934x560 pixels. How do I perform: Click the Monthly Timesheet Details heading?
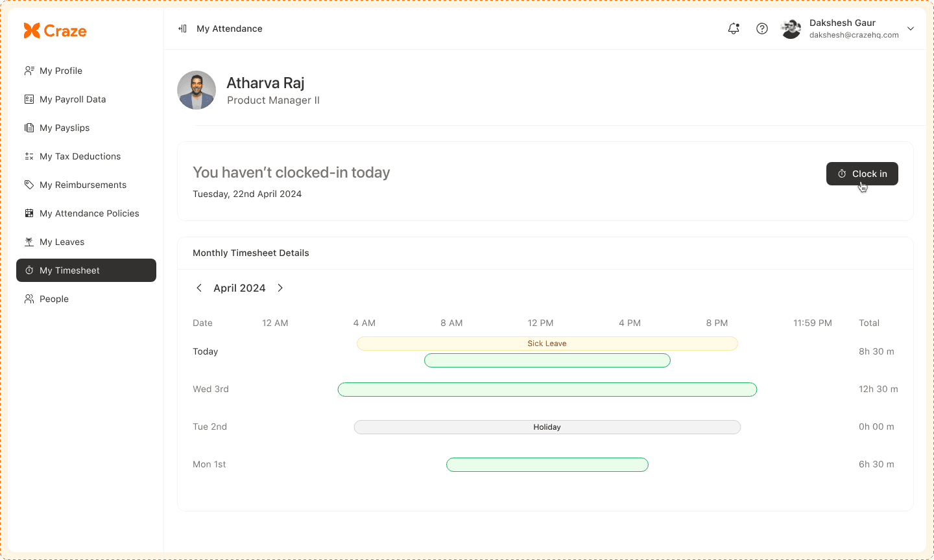(251, 253)
